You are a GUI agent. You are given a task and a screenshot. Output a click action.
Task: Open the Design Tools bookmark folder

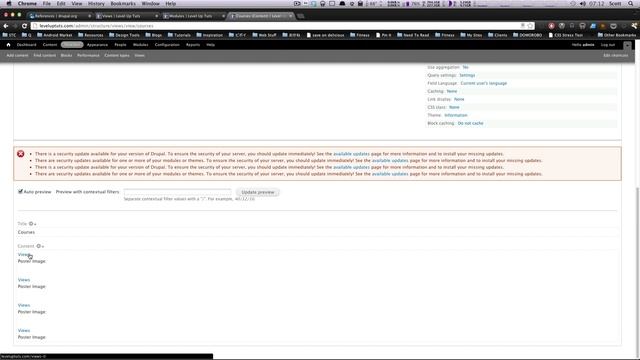pyautogui.click(x=124, y=35)
